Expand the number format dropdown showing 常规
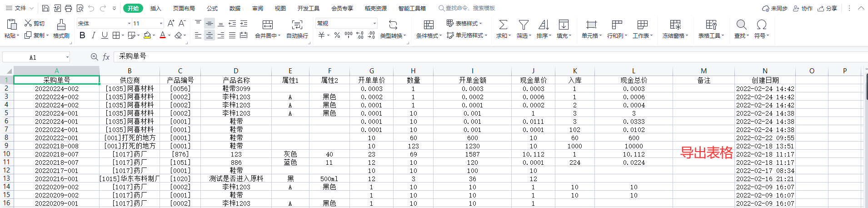The image size is (868, 208). 374,23
